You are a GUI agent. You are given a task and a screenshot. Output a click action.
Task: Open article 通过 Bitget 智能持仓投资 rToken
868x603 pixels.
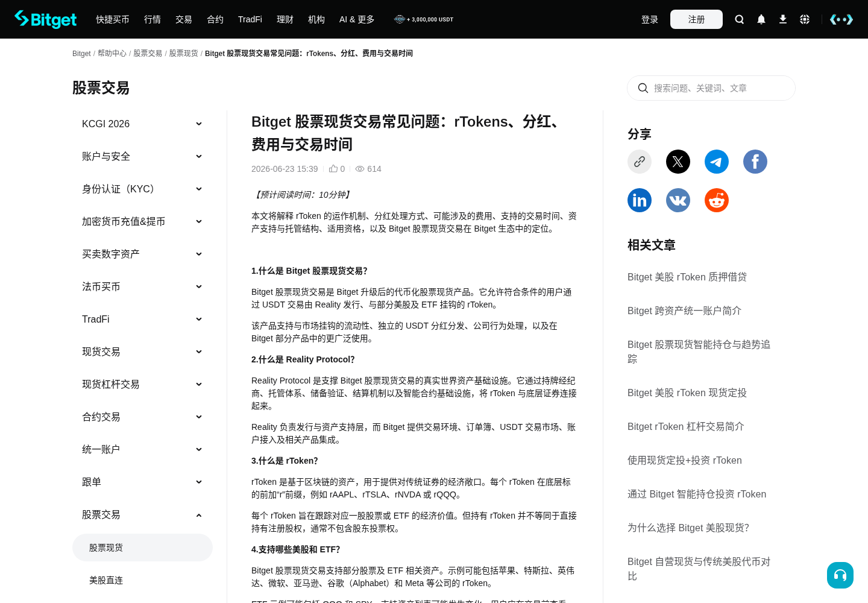coord(697,494)
